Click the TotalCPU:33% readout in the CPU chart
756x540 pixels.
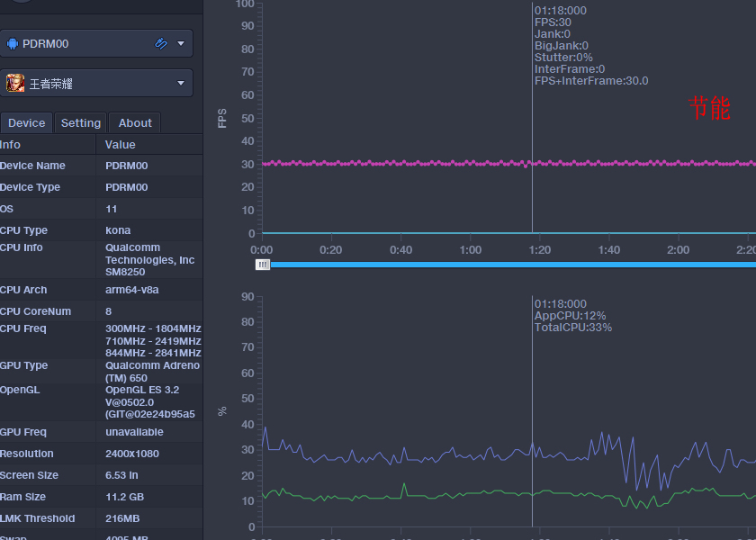click(x=573, y=328)
